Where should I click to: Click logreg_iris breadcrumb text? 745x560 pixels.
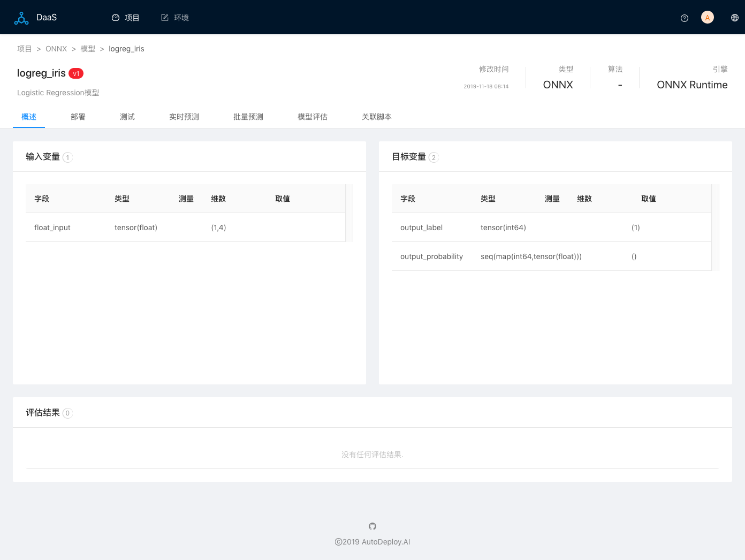[126, 49]
